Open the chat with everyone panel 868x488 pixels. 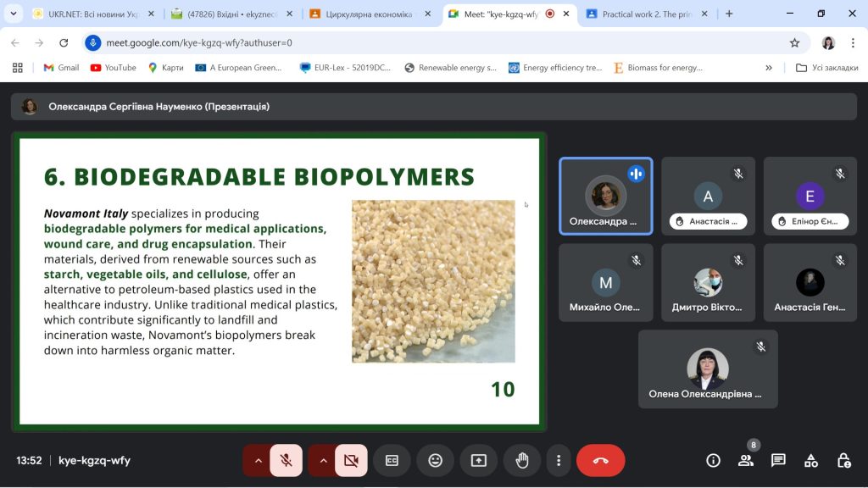[x=778, y=461]
